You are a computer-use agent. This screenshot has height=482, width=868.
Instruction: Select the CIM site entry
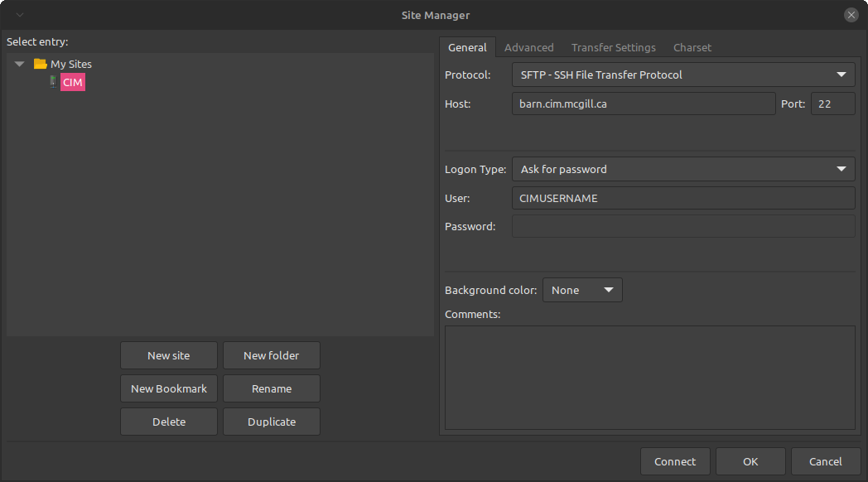[73, 82]
